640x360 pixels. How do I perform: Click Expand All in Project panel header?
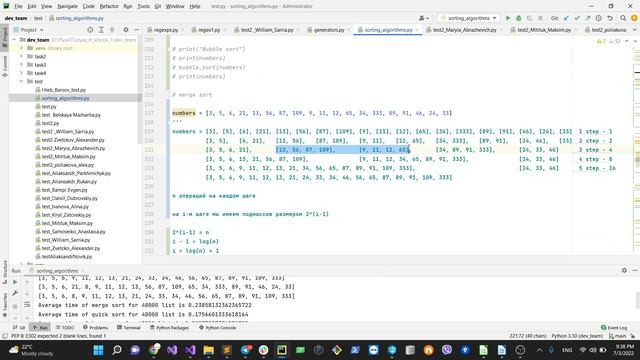tap(101, 30)
